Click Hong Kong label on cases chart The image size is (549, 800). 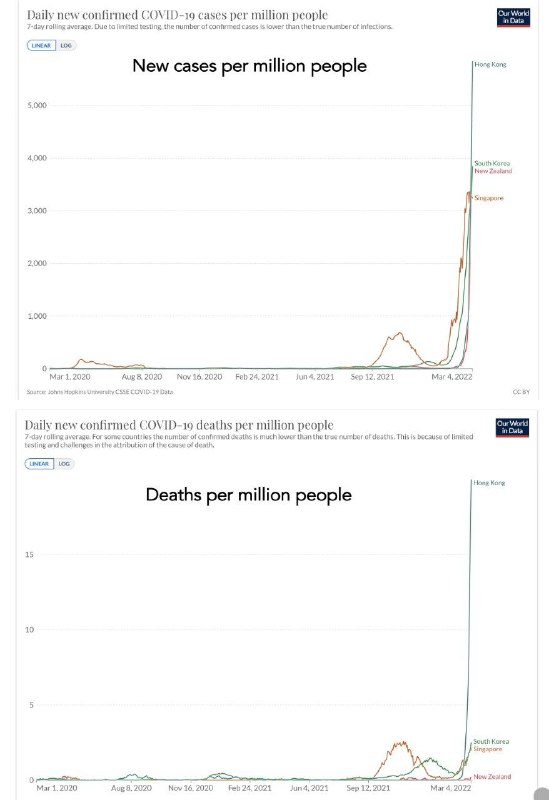point(490,64)
